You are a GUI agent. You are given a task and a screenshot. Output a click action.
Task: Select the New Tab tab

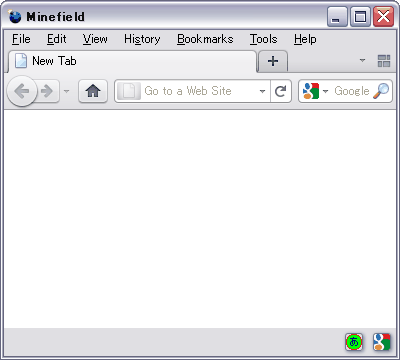132,61
